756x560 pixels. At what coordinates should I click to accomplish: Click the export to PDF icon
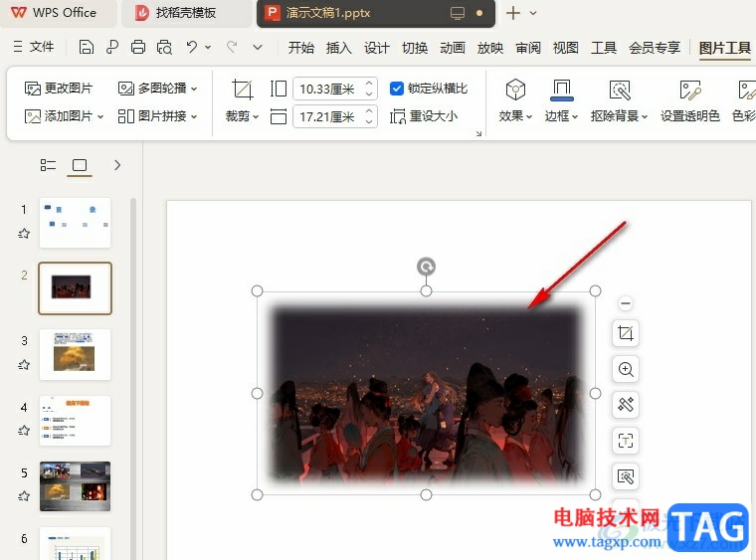[111, 47]
